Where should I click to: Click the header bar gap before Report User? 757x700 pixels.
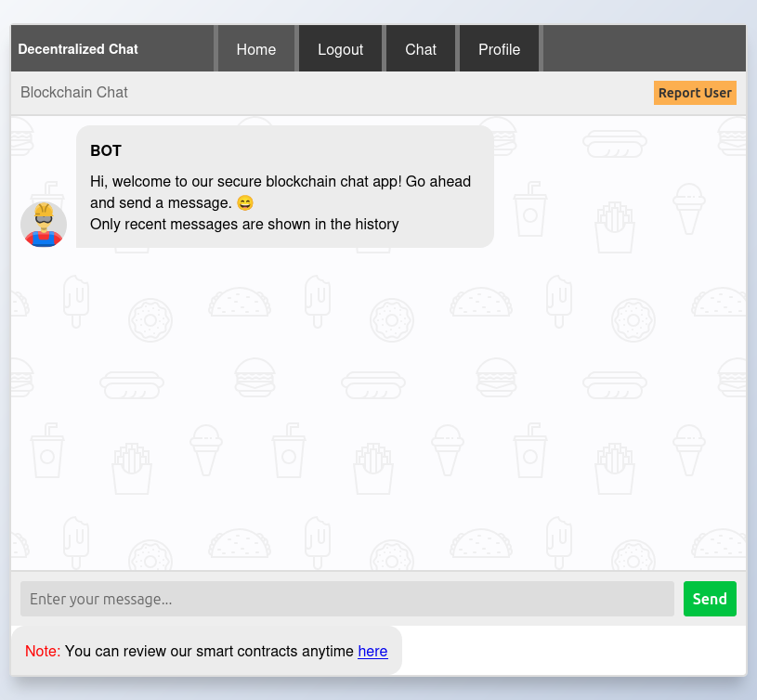[x=390, y=93]
